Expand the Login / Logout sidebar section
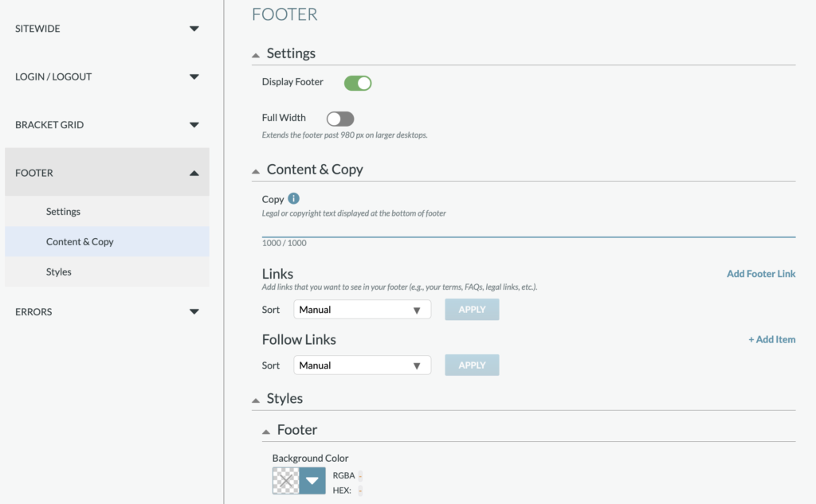Viewport: 816px width, 504px height. pos(194,77)
